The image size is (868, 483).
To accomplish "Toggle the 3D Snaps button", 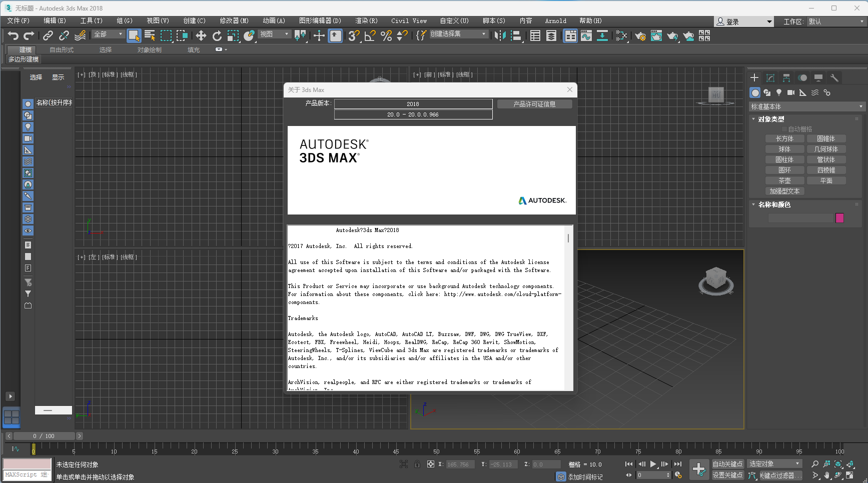I will (354, 35).
